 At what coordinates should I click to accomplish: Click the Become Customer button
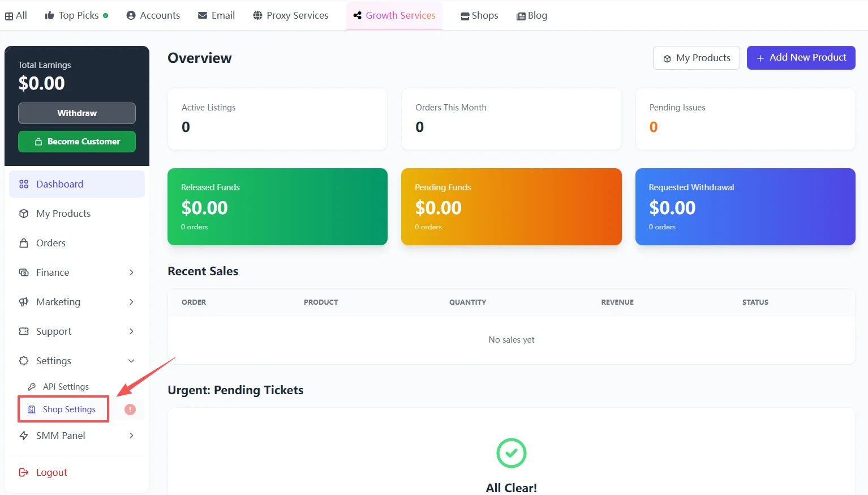coord(77,142)
